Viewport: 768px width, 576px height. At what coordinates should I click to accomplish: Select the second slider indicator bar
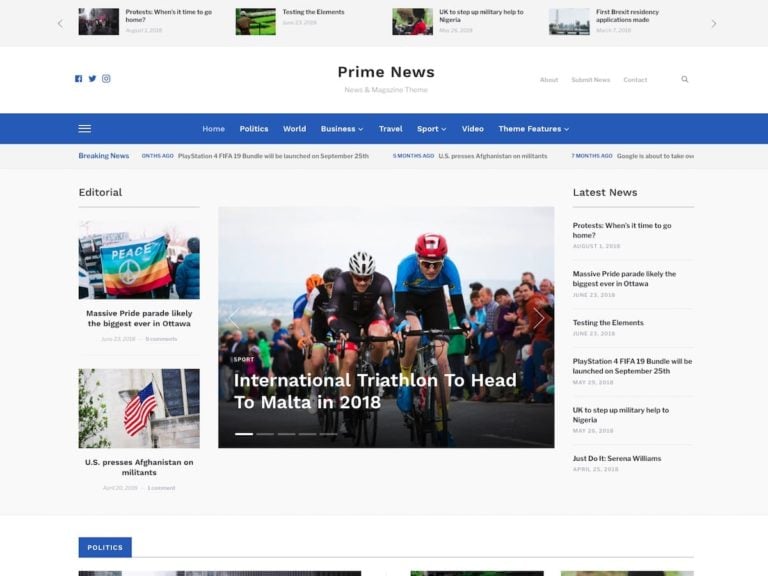coord(265,434)
